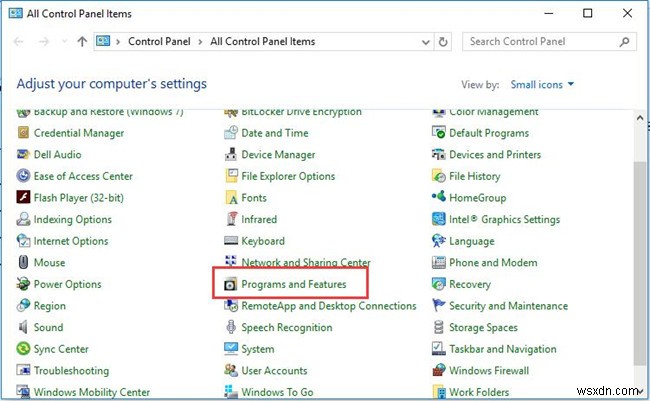
Task: Open the Default Programs icon
Action: pos(439,133)
